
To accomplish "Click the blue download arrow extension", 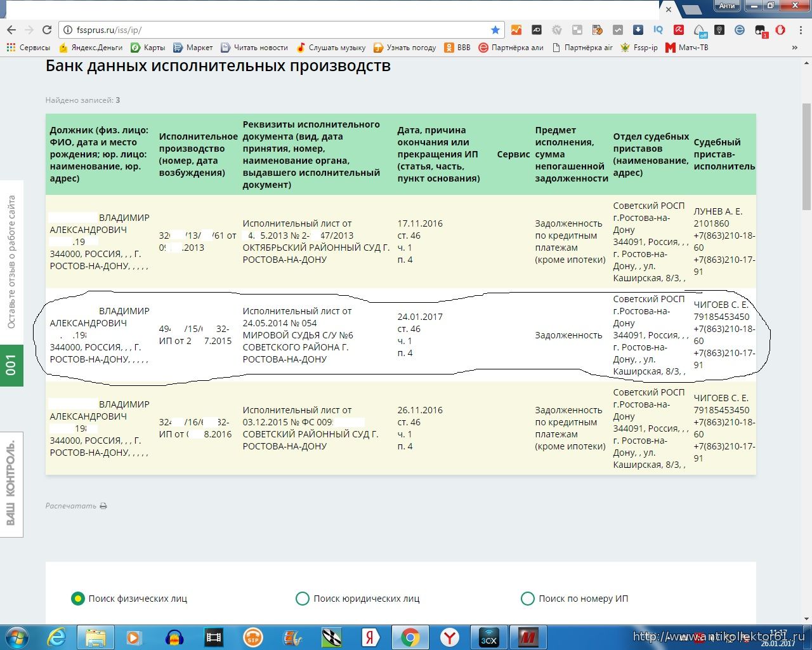I will point(638,30).
